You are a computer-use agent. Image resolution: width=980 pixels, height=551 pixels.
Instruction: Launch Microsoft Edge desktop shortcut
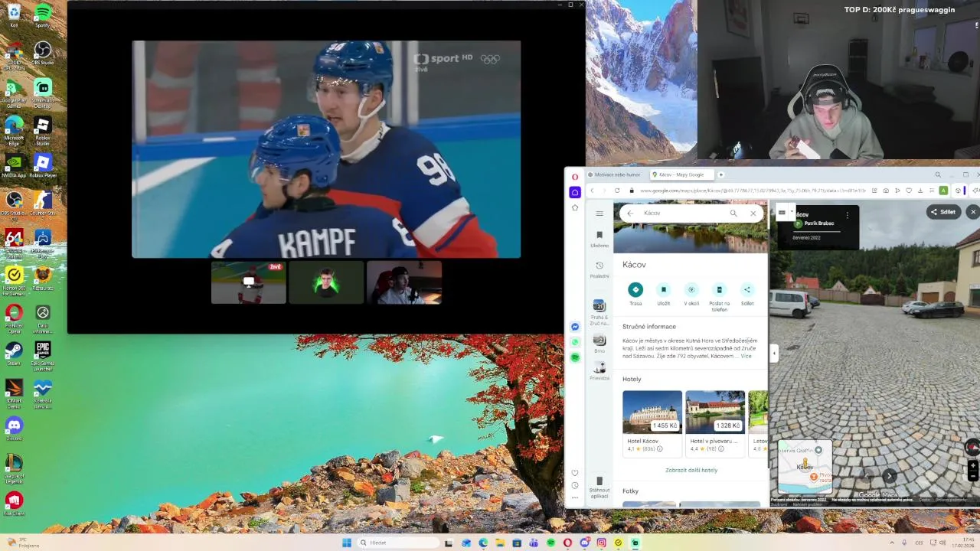(14, 129)
